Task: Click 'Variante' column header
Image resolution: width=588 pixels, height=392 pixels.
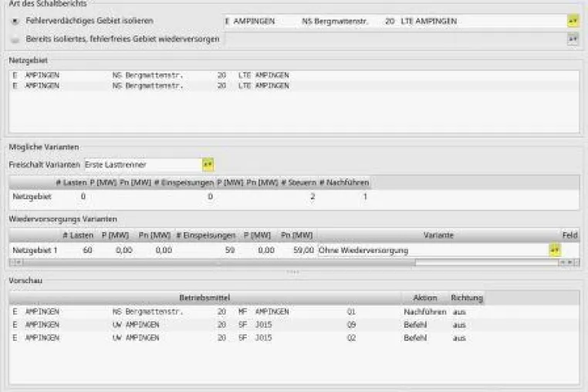Action: 438,235
